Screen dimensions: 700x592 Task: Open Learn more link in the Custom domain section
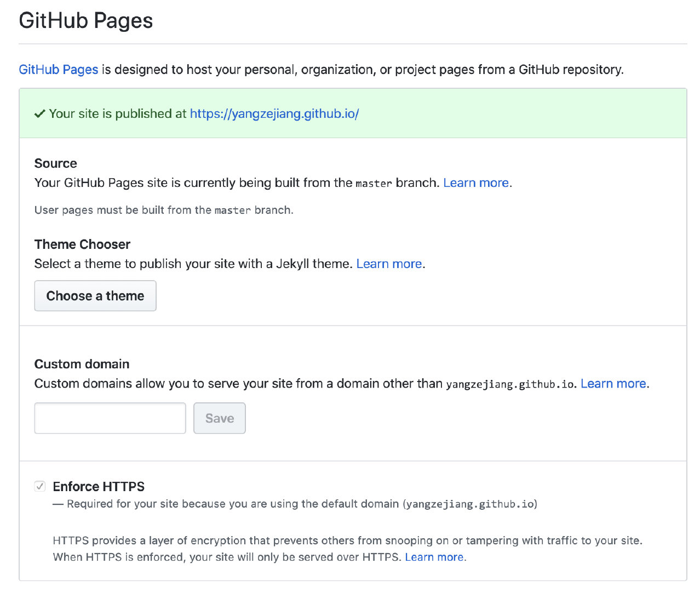click(x=613, y=384)
